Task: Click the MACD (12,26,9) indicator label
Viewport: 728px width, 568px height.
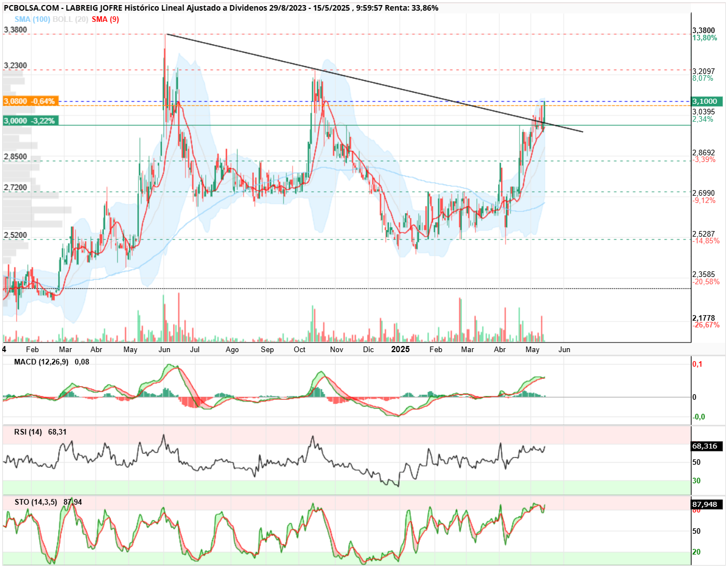Action: point(41,362)
